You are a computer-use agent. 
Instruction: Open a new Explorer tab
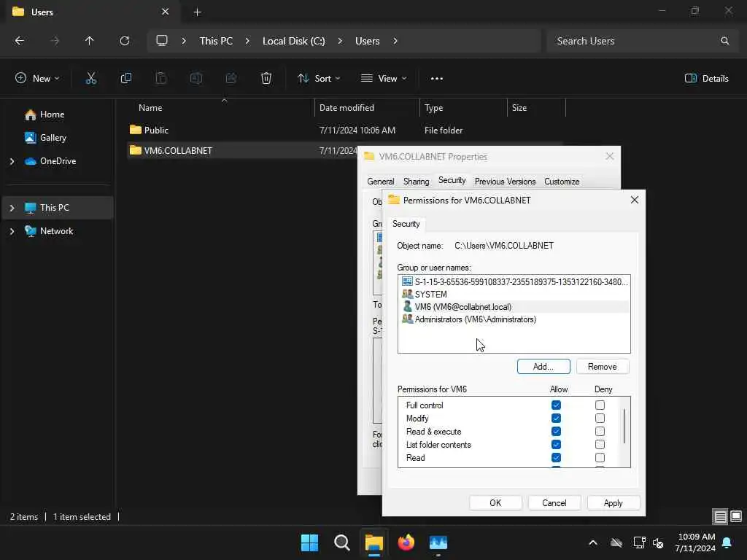point(197,12)
